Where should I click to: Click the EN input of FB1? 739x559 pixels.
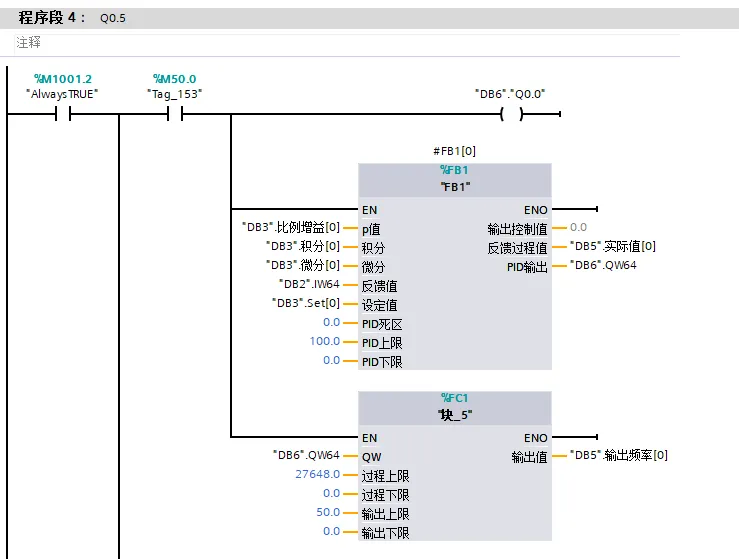tap(370, 210)
